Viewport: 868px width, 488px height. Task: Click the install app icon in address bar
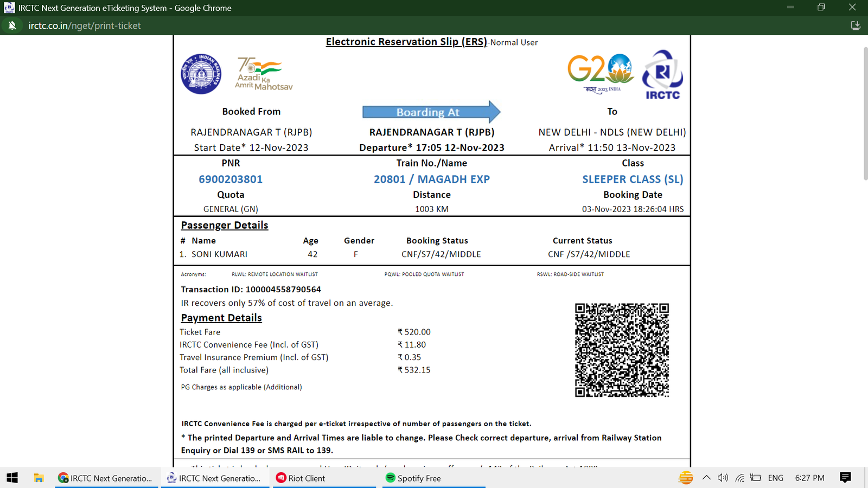(x=855, y=25)
